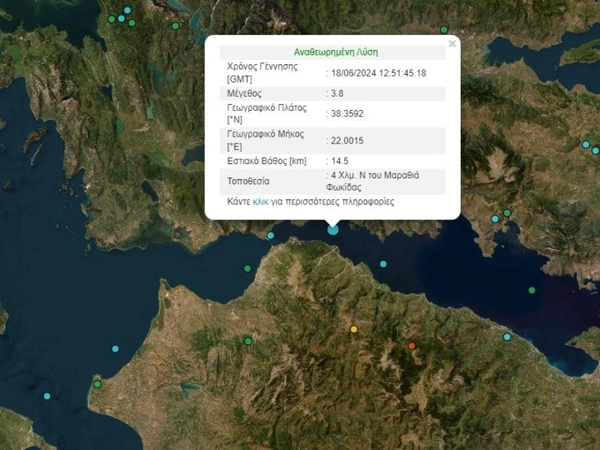
Task: Select the green marker right of the popup
Action: pyautogui.click(x=507, y=213)
